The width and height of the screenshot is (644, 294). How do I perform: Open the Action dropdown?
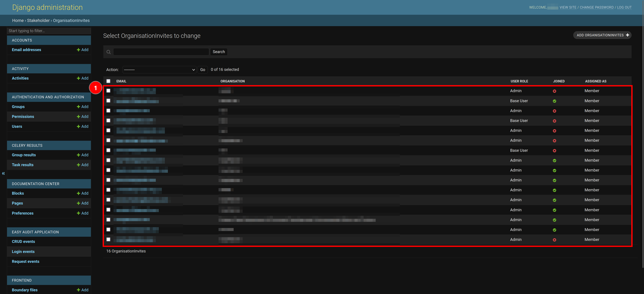[159, 70]
